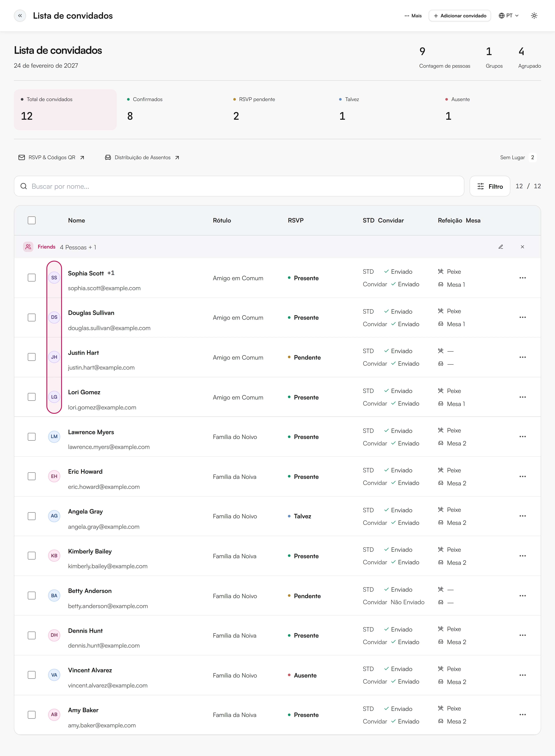Open the Filtro filter options
Image resolution: width=555 pixels, height=756 pixels.
490,186
